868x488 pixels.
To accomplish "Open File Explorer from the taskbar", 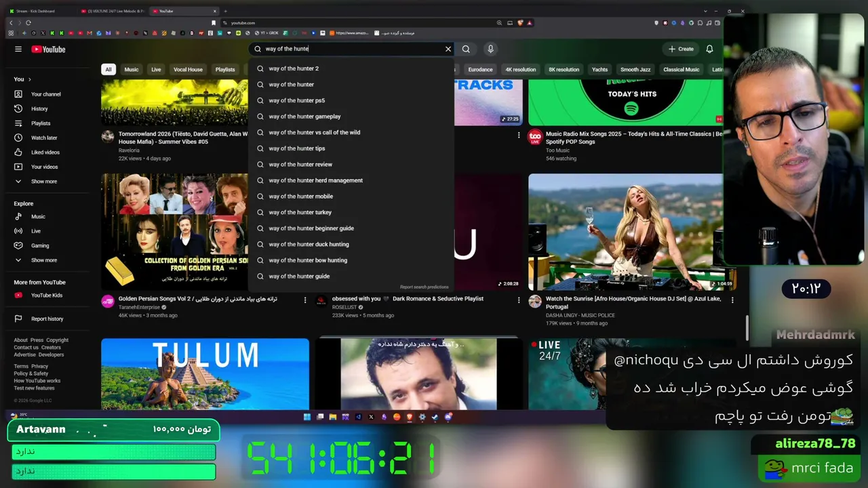I will coord(332,417).
